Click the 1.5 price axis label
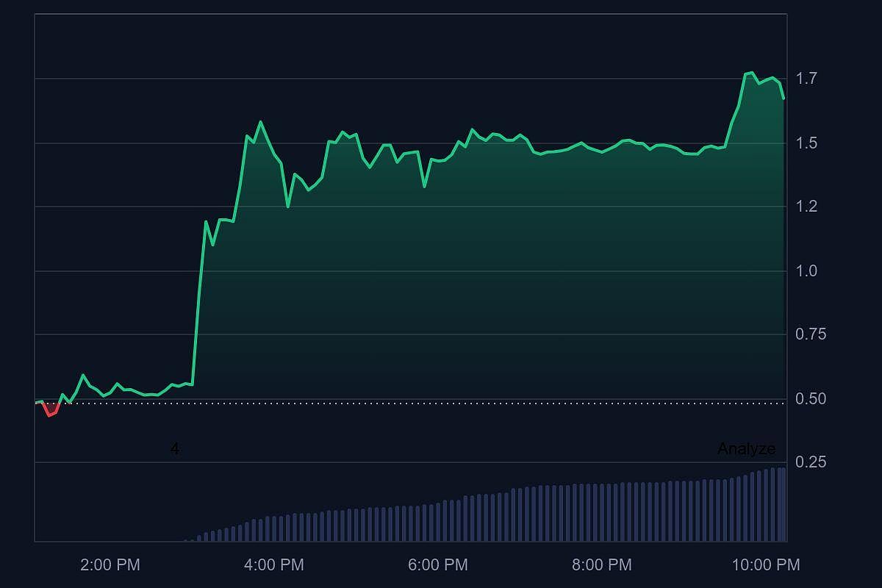 pyautogui.click(x=807, y=143)
